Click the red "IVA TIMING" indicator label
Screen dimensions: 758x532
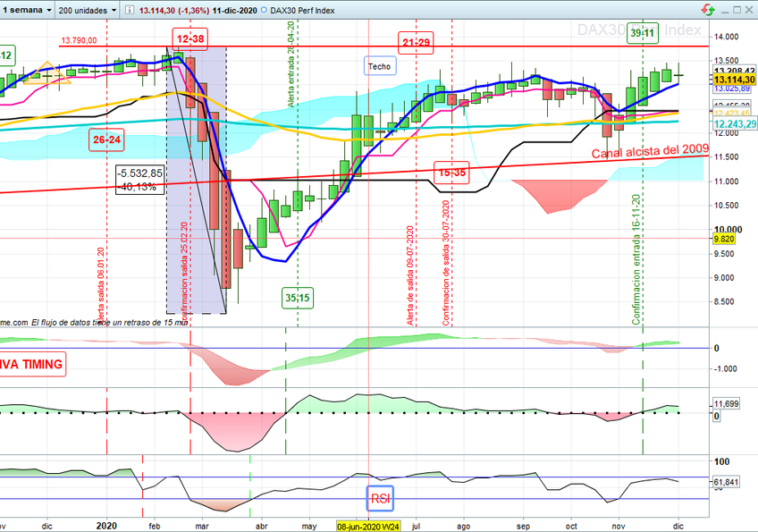[31, 364]
